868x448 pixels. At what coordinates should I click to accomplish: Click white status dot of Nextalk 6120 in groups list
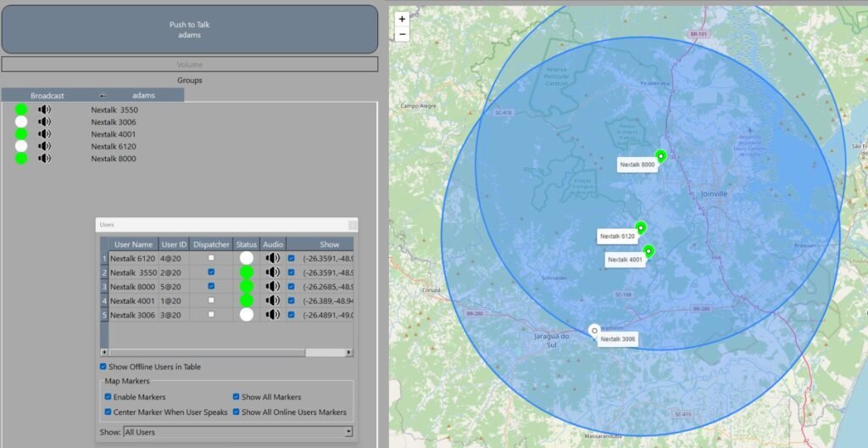(21, 147)
